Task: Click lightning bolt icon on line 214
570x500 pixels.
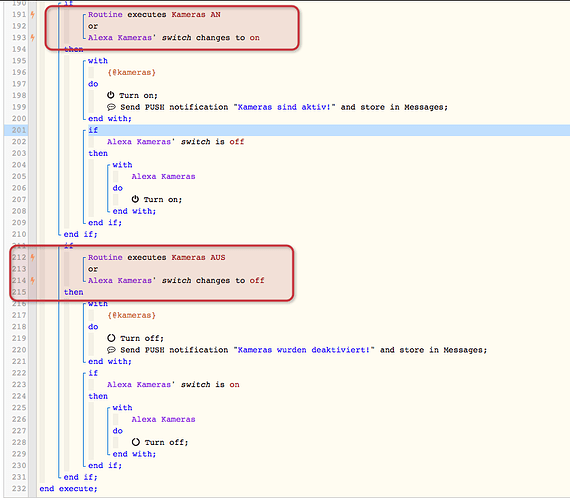Action: click(x=32, y=280)
